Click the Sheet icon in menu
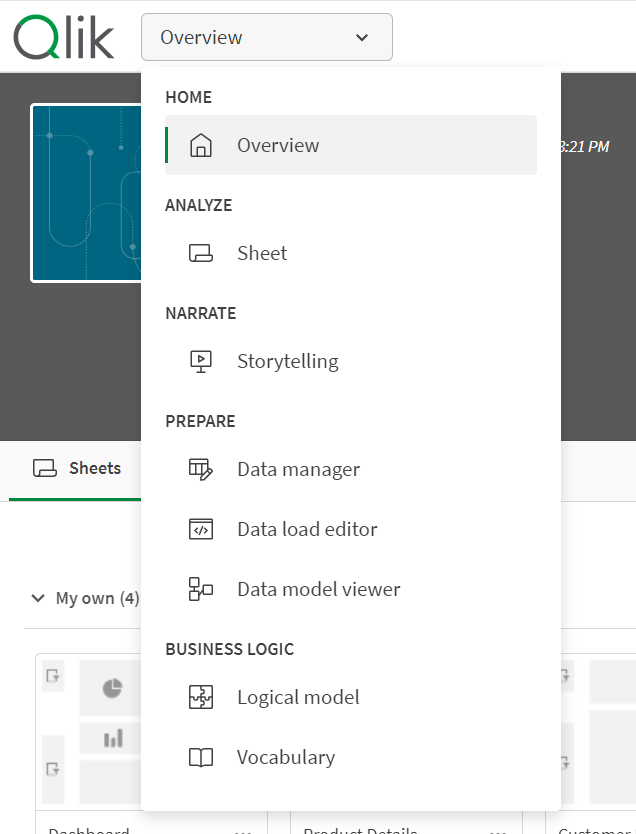Image resolution: width=636 pixels, height=834 pixels. 201,253
